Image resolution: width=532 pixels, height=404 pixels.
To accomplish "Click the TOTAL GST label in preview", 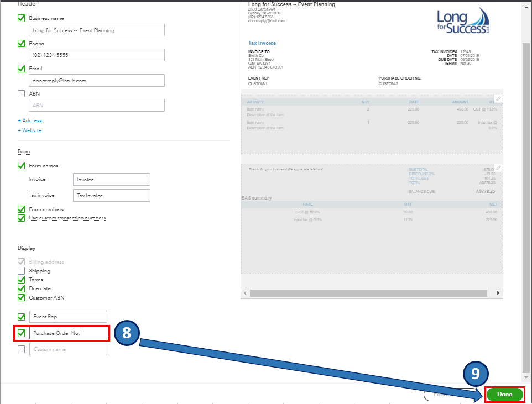I will 419,178.
